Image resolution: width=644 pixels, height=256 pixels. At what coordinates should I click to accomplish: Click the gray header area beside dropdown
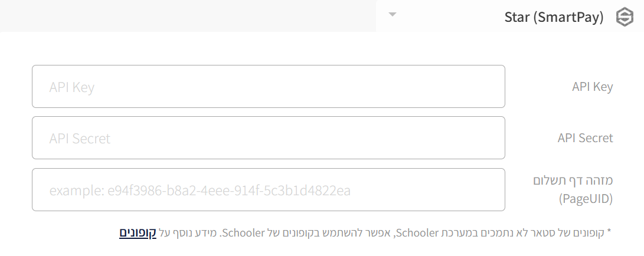click(188, 15)
